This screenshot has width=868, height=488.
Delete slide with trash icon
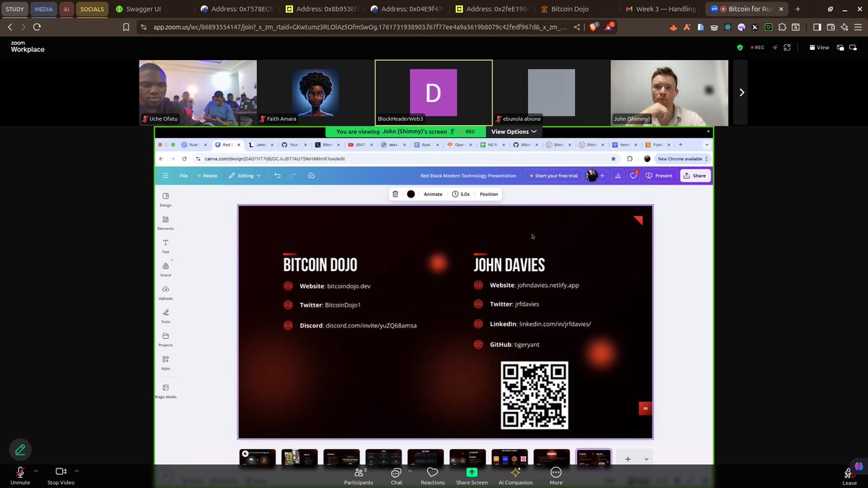(395, 194)
